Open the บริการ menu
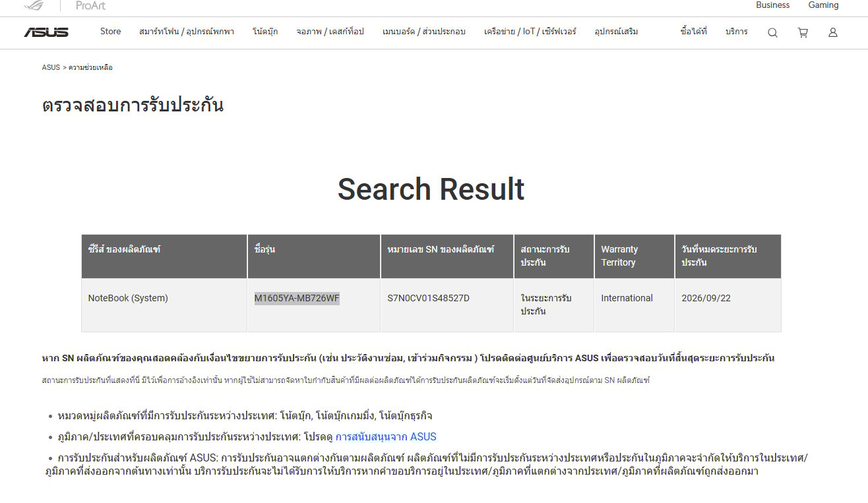Screen dimensions: 868x503 (x=736, y=31)
